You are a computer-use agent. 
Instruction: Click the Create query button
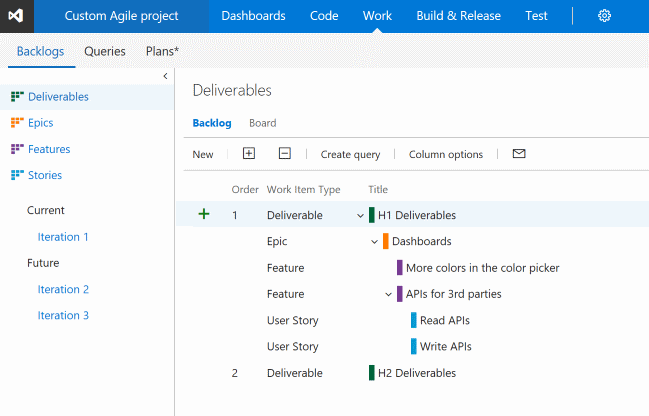(350, 154)
